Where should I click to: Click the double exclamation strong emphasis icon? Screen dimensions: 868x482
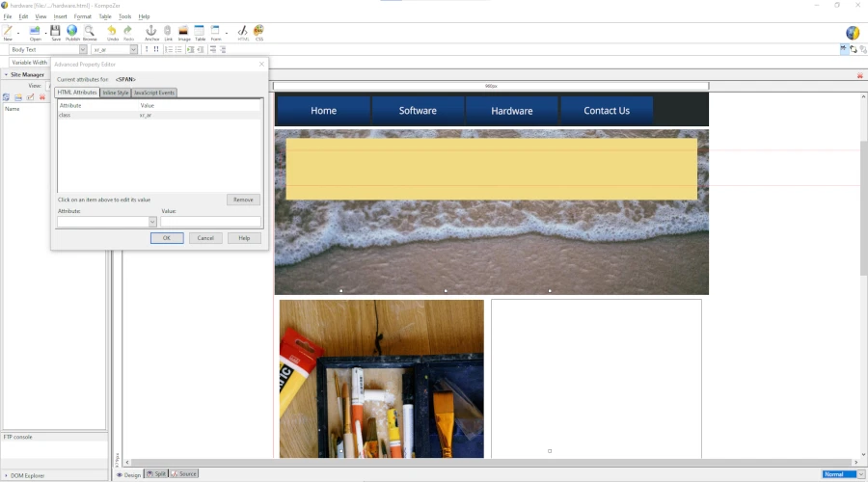156,49
